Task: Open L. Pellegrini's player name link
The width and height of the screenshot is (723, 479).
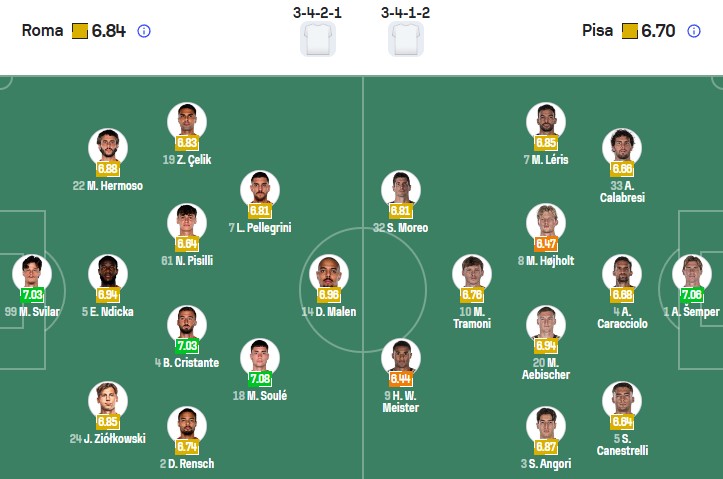Action: tap(259, 228)
